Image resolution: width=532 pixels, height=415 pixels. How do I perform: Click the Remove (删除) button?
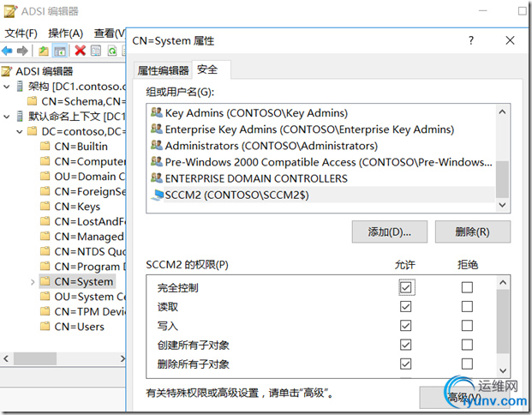(472, 232)
